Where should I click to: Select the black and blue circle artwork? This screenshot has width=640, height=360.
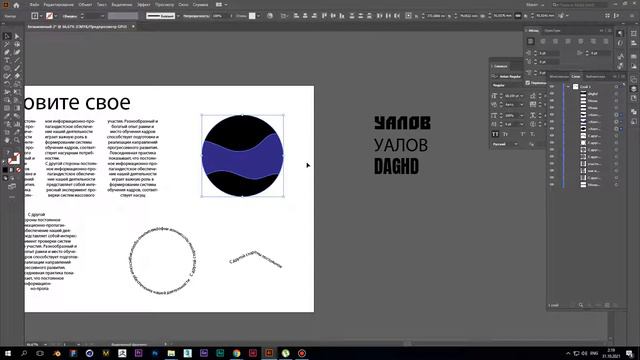(x=242, y=156)
